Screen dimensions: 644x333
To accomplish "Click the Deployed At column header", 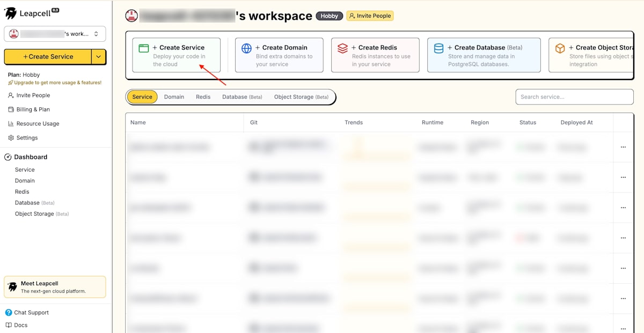I will pyautogui.click(x=576, y=122).
